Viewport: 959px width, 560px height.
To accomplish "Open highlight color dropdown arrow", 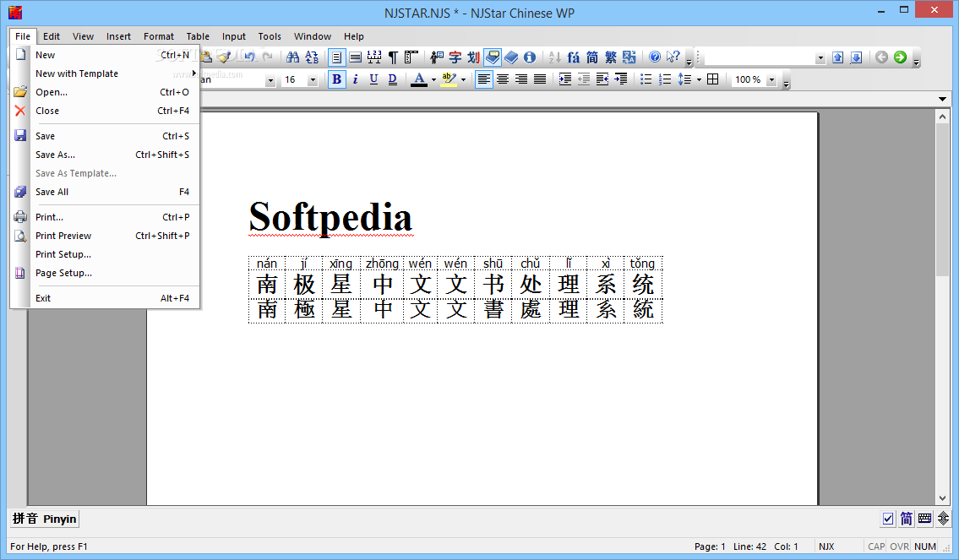I will 463,80.
